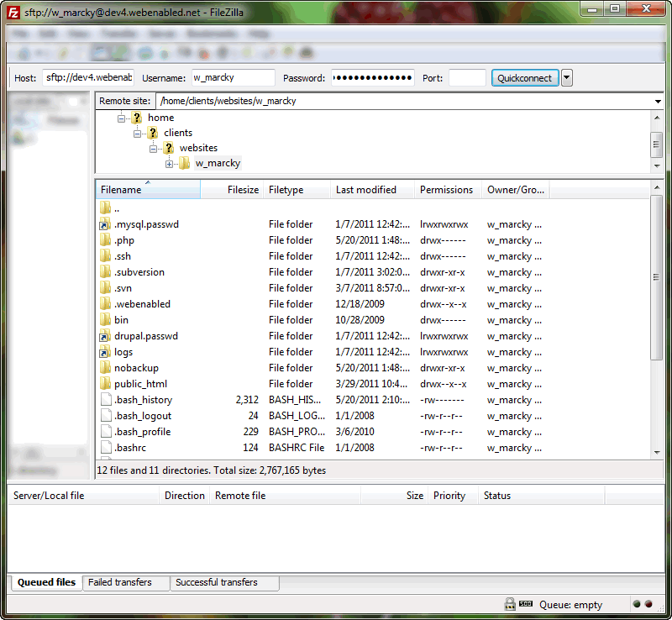Click the unknown-folder icon beside clients
Screen dimensions: 672x620
click(x=153, y=133)
